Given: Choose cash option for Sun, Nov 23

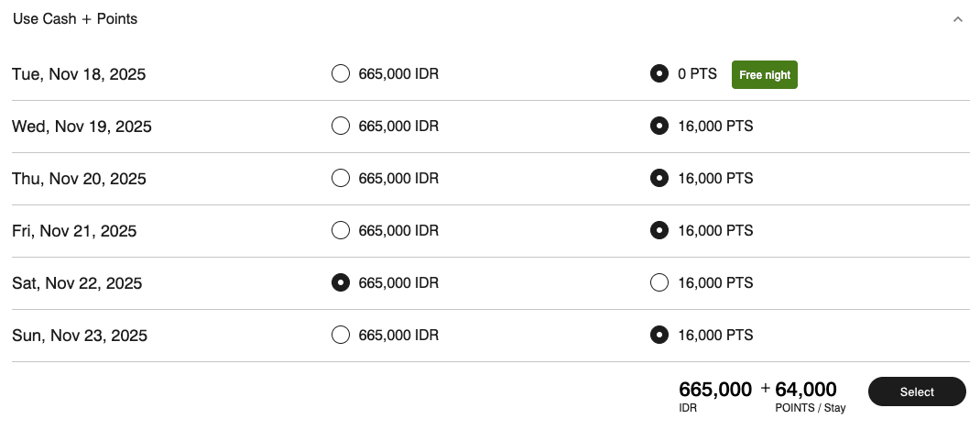Looking at the screenshot, I should (x=341, y=336).
